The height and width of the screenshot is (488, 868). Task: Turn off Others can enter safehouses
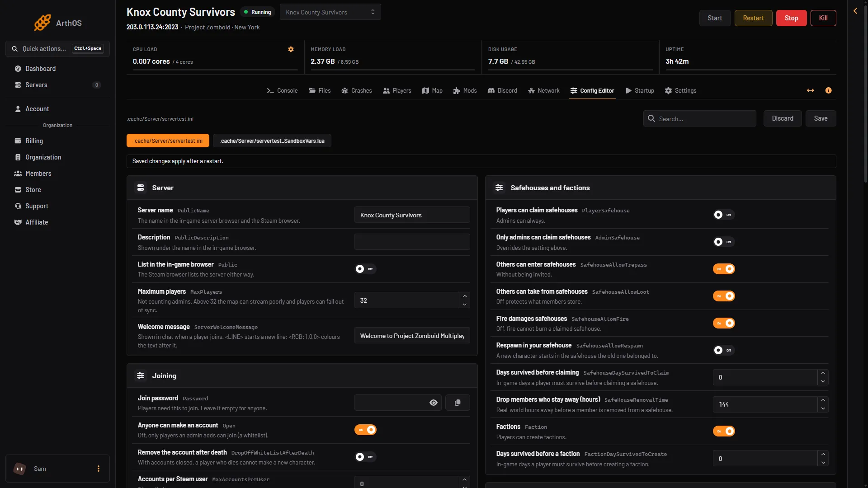pos(724,269)
